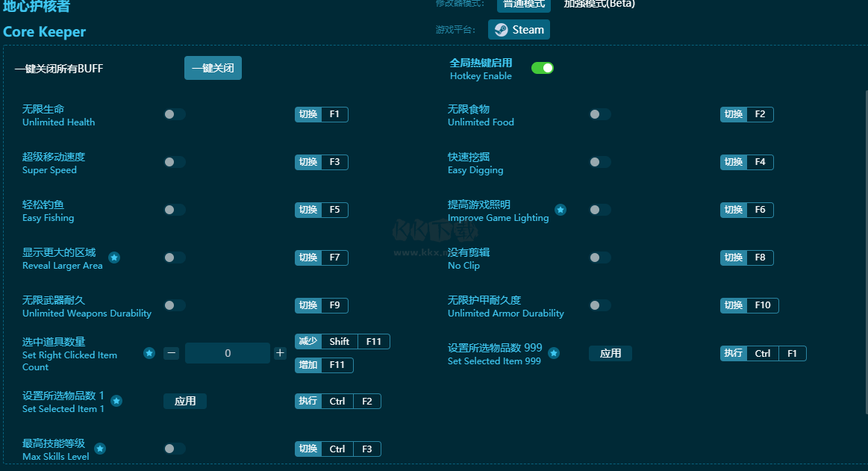The image size is (868, 471).
Task: Click the 一键关闭所有BUFF label
Action: [x=59, y=69]
